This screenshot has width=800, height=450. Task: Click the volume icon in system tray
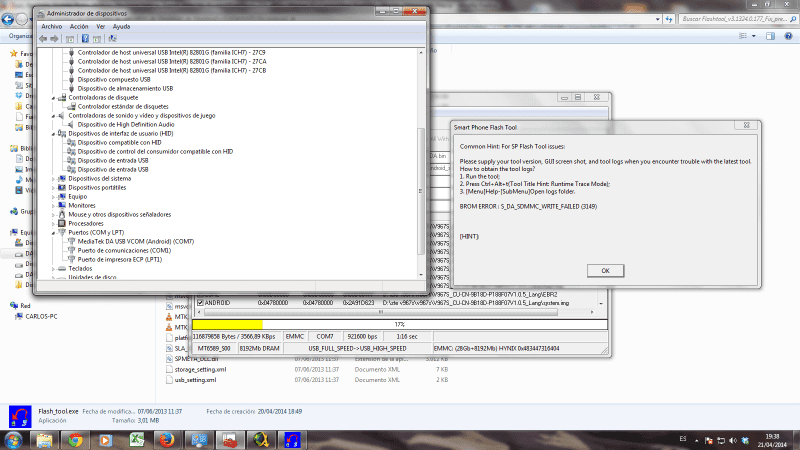733,440
